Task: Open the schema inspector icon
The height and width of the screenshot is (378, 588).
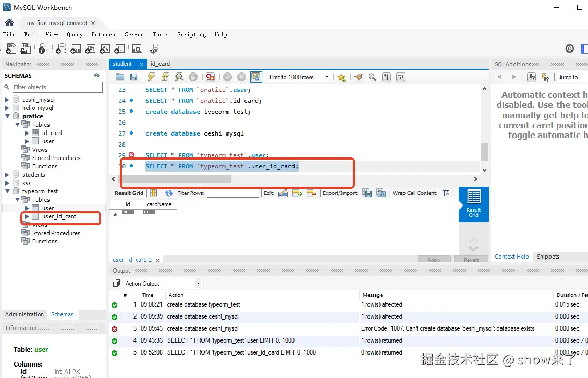Action: [x=43, y=48]
